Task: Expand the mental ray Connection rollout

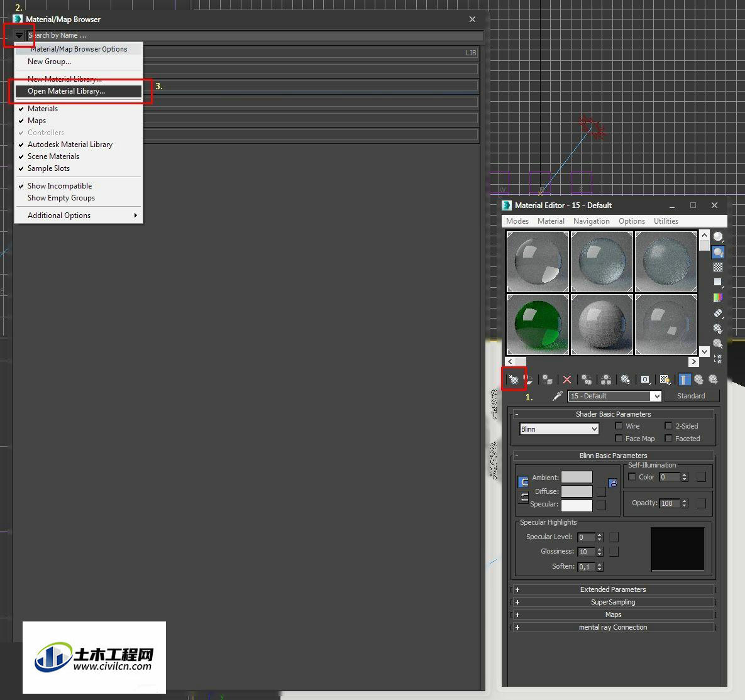Action: click(613, 627)
